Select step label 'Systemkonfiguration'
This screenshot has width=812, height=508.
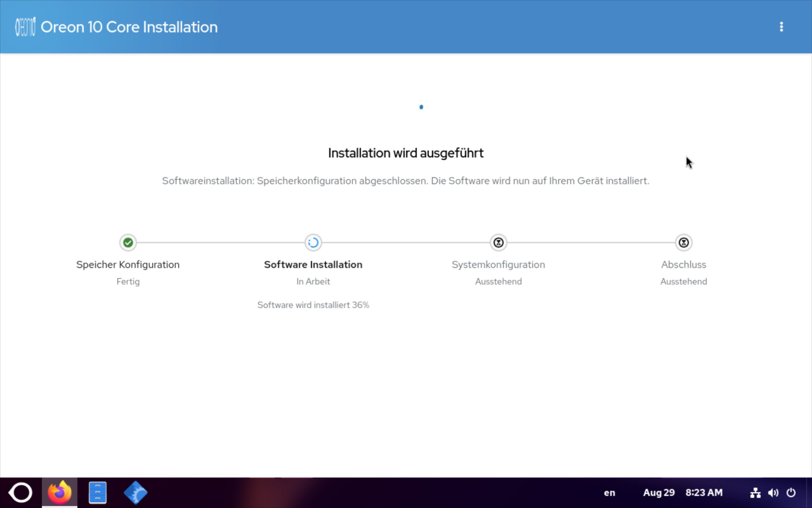(x=498, y=265)
